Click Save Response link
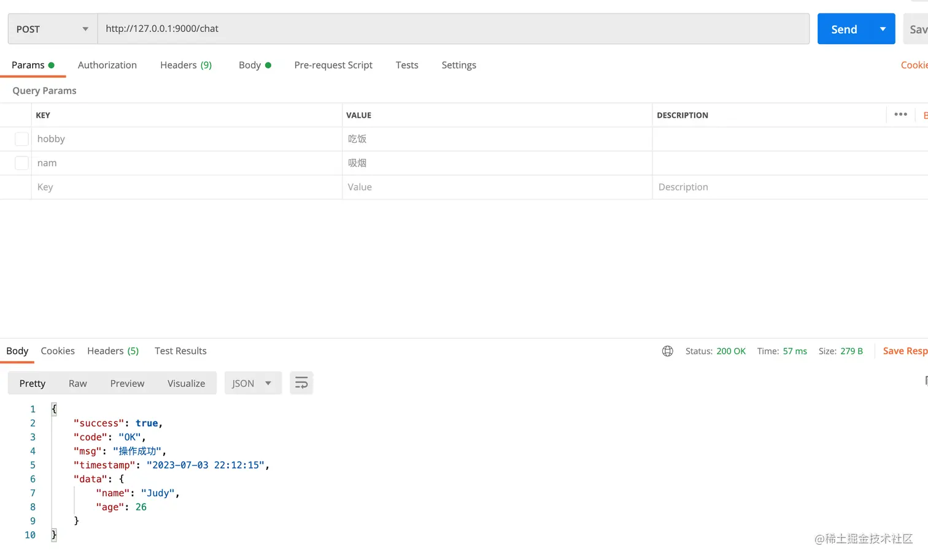The width and height of the screenshot is (928, 560). pyautogui.click(x=905, y=351)
